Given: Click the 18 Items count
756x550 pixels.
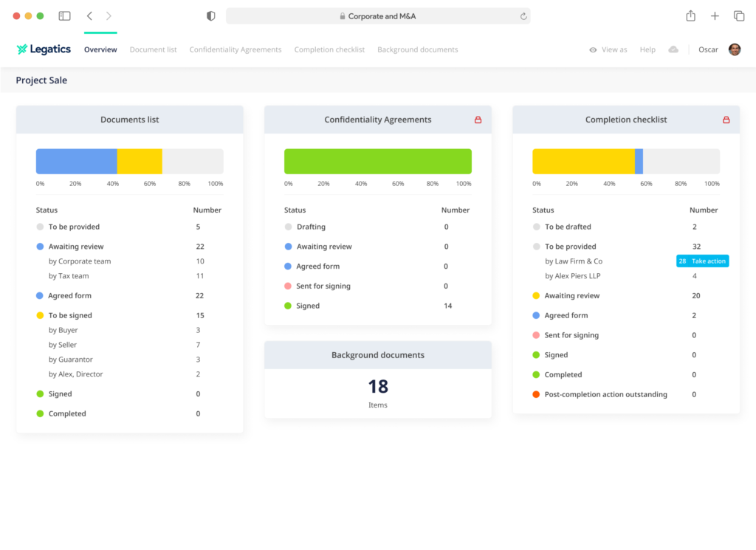Looking at the screenshot, I should tap(378, 393).
